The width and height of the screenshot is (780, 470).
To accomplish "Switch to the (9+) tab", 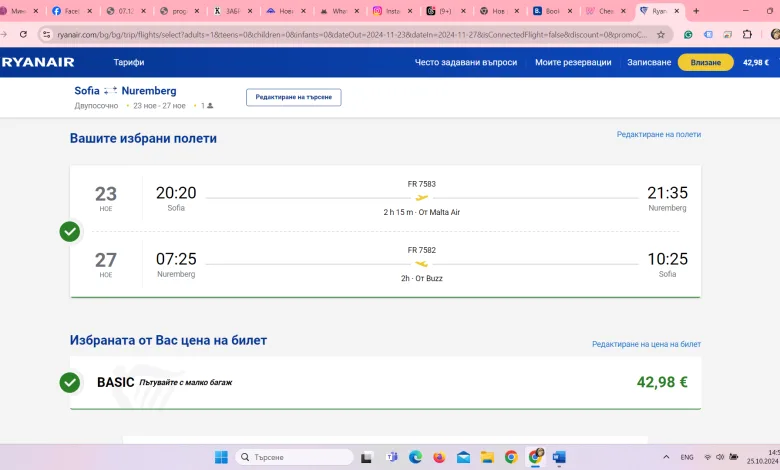I will click(446, 10).
